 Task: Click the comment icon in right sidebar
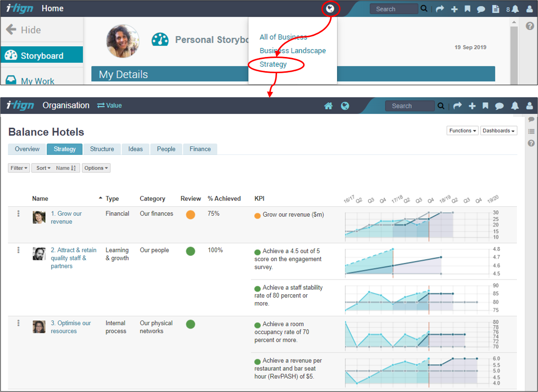click(x=531, y=119)
